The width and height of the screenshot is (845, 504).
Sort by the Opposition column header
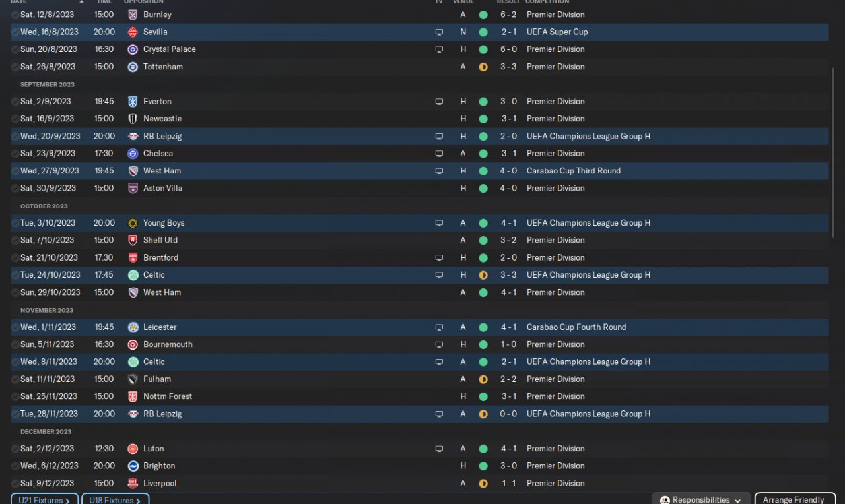click(x=143, y=2)
